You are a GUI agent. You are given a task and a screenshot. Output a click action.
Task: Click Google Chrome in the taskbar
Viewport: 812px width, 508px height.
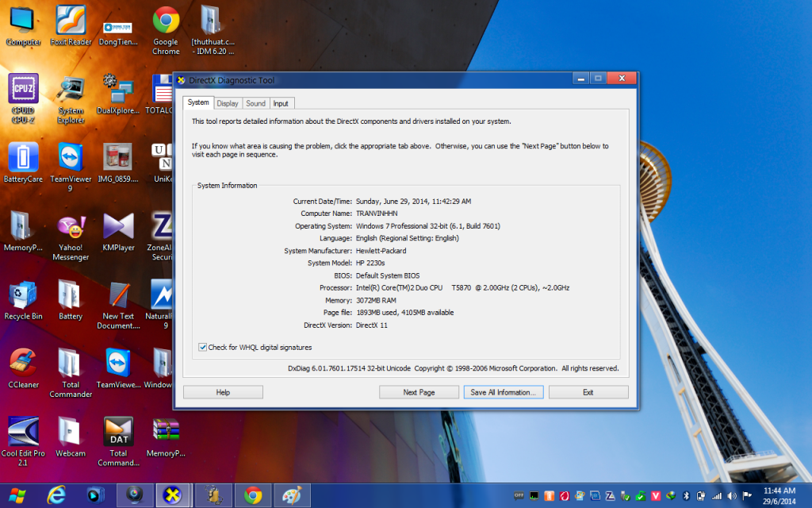click(253, 495)
